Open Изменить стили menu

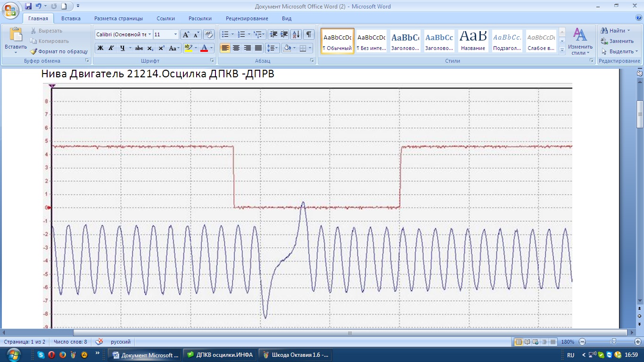point(580,41)
